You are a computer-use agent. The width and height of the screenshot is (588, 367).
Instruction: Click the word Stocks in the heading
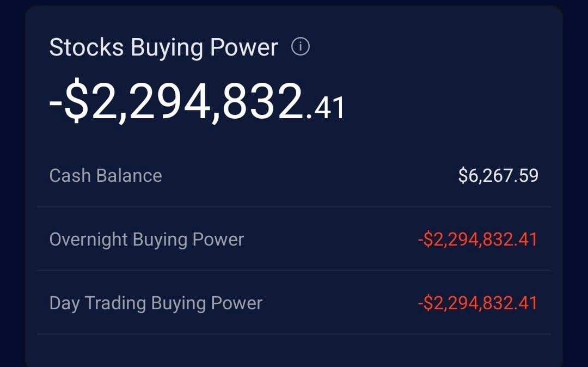[x=87, y=48]
